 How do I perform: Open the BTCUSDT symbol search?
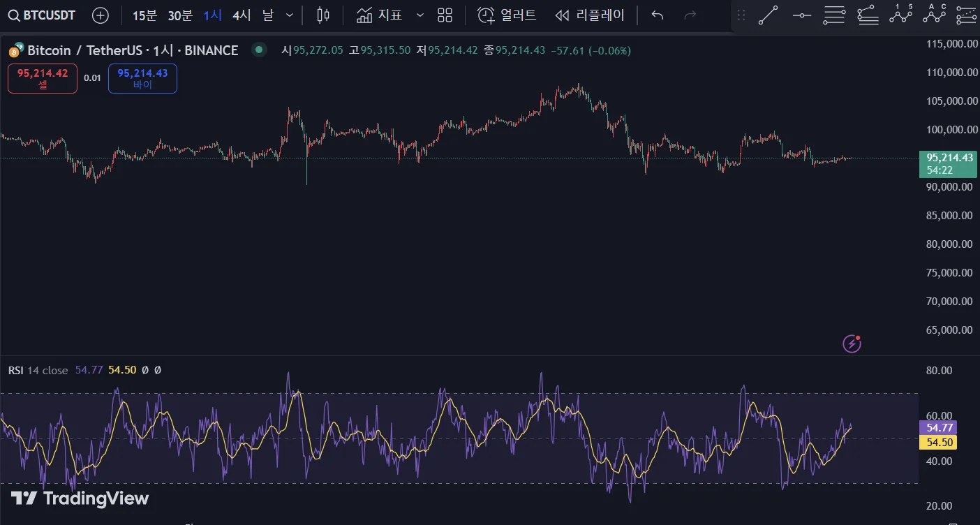point(42,15)
